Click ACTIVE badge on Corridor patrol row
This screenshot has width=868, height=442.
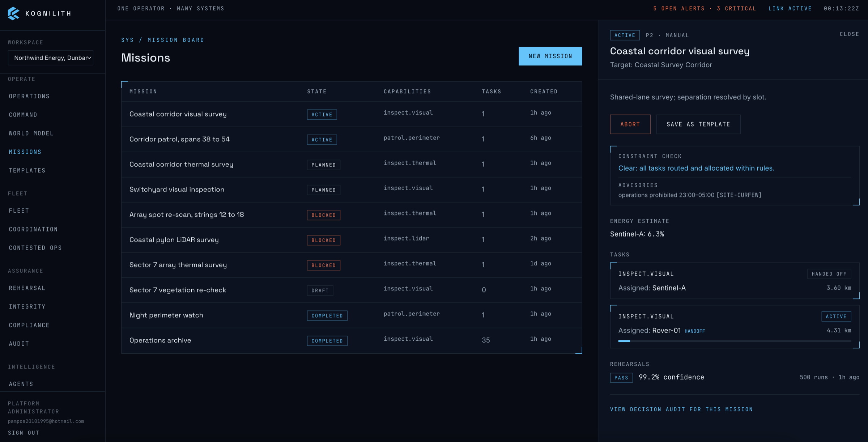tap(322, 140)
